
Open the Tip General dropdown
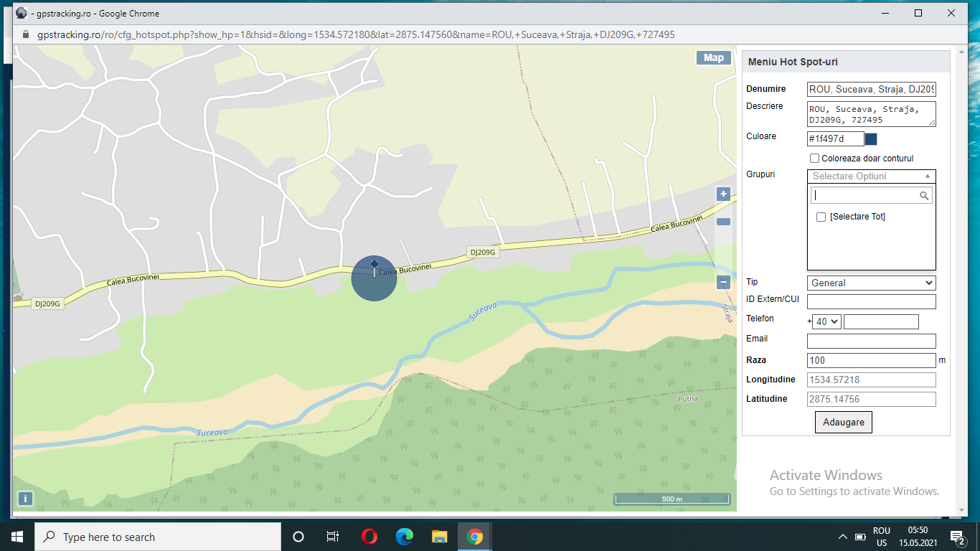(x=872, y=283)
